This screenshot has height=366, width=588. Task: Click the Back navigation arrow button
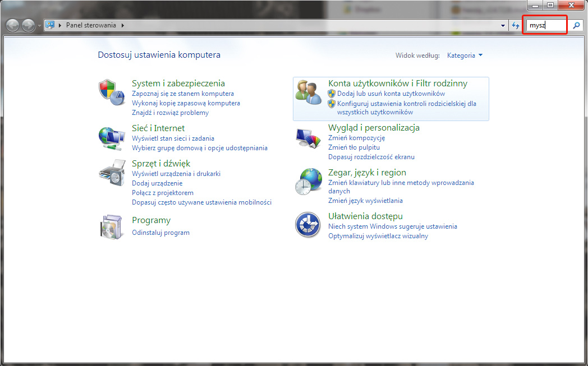pos(12,25)
